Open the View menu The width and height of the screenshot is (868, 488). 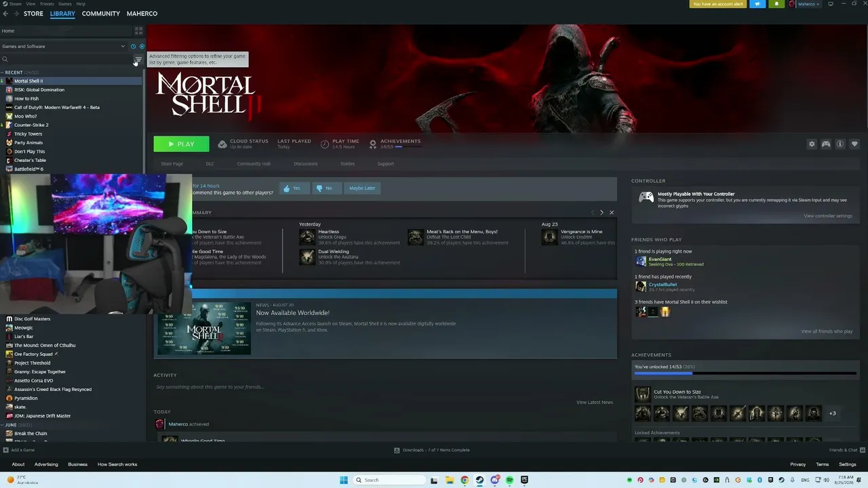pos(31,4)
